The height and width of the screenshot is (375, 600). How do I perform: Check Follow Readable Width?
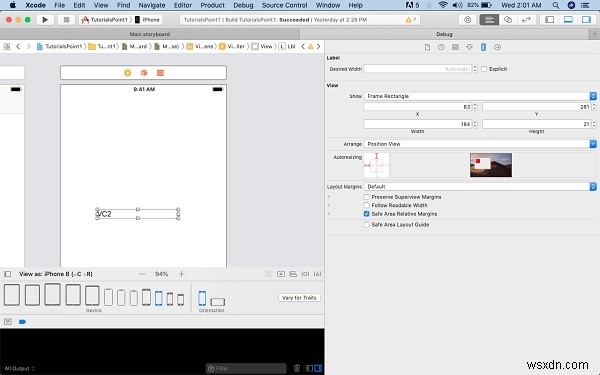pos(367,205)
